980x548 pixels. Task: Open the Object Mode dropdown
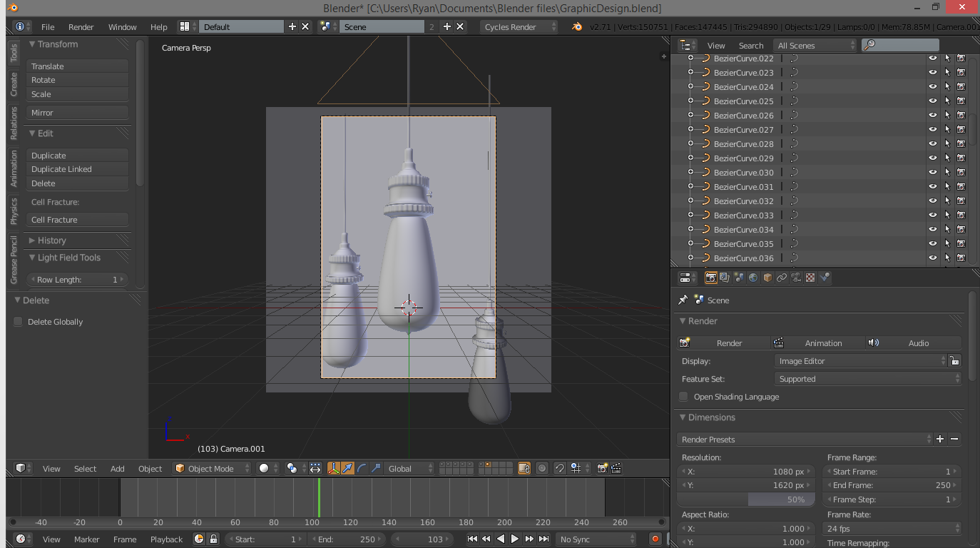coord(212,468)
